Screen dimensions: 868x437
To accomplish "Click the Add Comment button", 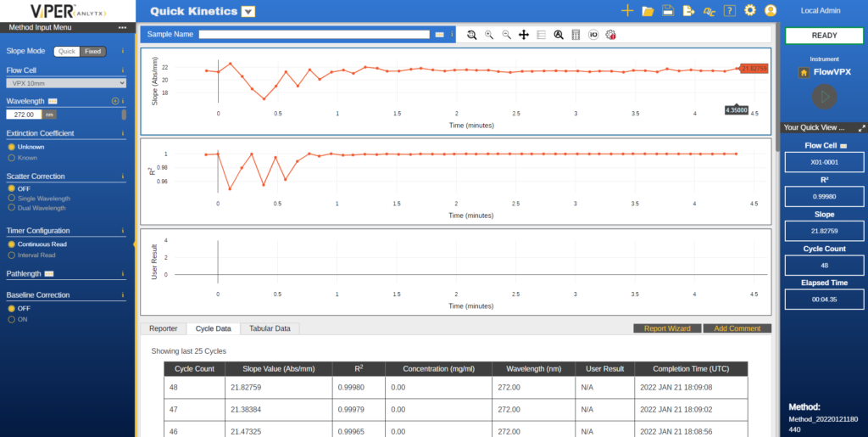I will (737, 328).
